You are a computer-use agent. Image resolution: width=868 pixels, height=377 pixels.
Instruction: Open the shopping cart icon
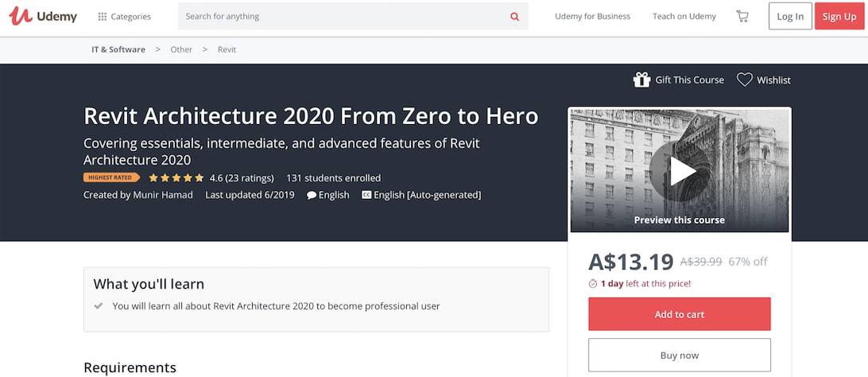pyautogui.click(x=742, y=17)
